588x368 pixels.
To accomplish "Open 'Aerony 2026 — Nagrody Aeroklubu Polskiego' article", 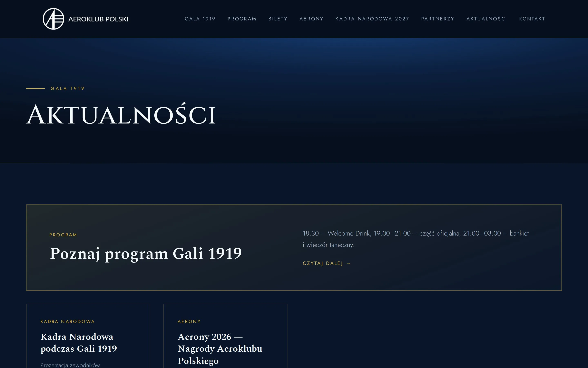I will point(220,349).
